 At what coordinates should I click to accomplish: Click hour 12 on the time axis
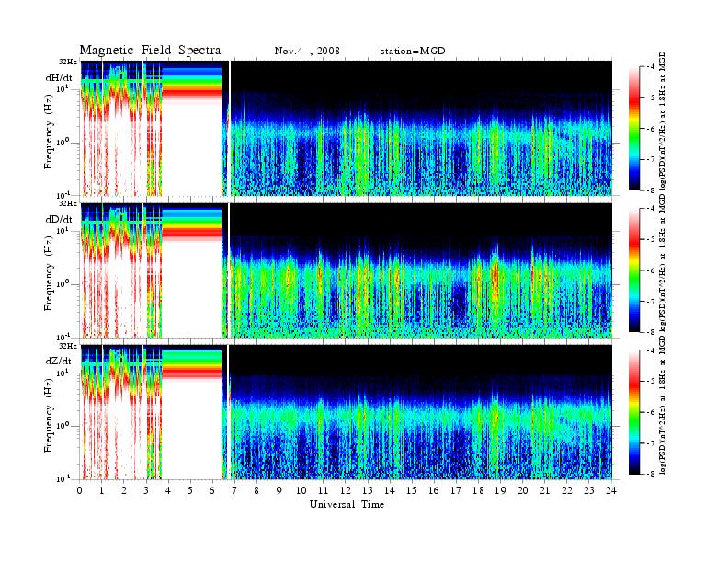(346, 490)
